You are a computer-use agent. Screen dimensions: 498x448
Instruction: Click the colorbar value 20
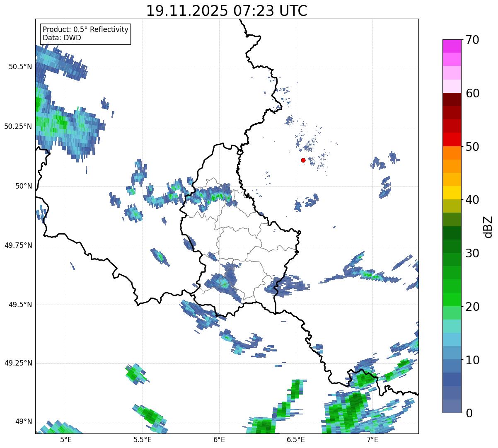click(472, 307)
